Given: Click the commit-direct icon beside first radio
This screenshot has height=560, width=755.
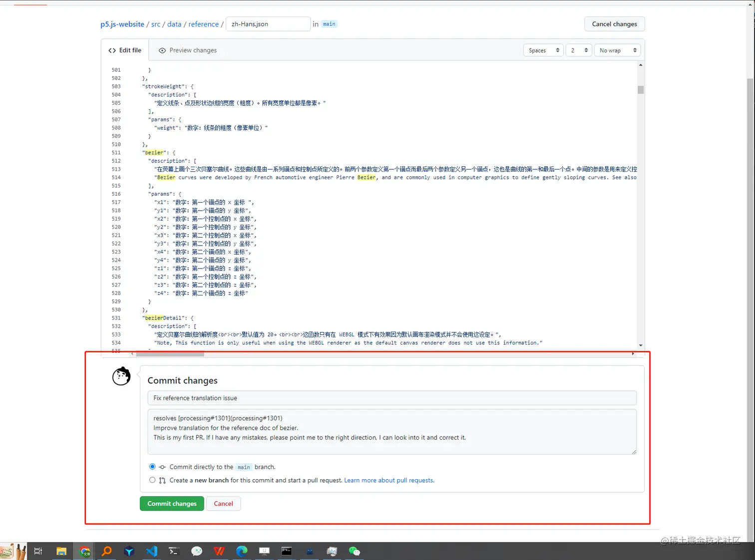Looking at the screenshot, I should point(162,467).
